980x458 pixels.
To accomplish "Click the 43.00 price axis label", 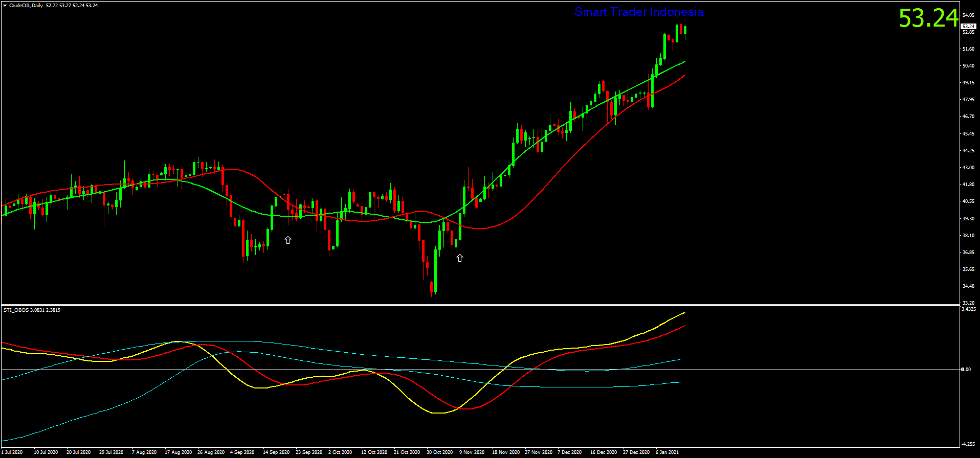I will 968,168.
